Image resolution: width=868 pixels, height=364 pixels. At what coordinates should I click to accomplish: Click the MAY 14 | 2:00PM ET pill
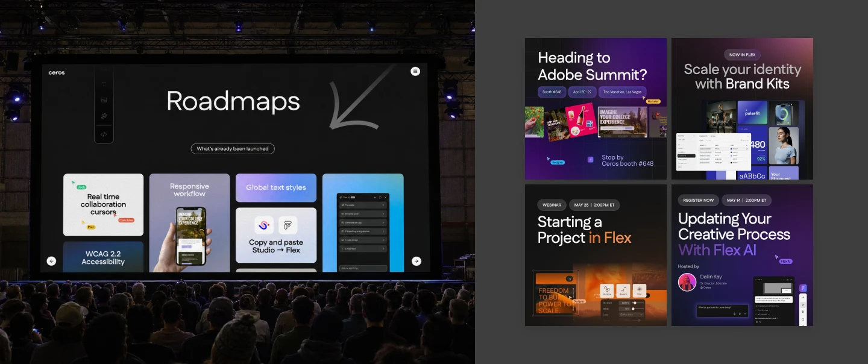click(746, 200)
